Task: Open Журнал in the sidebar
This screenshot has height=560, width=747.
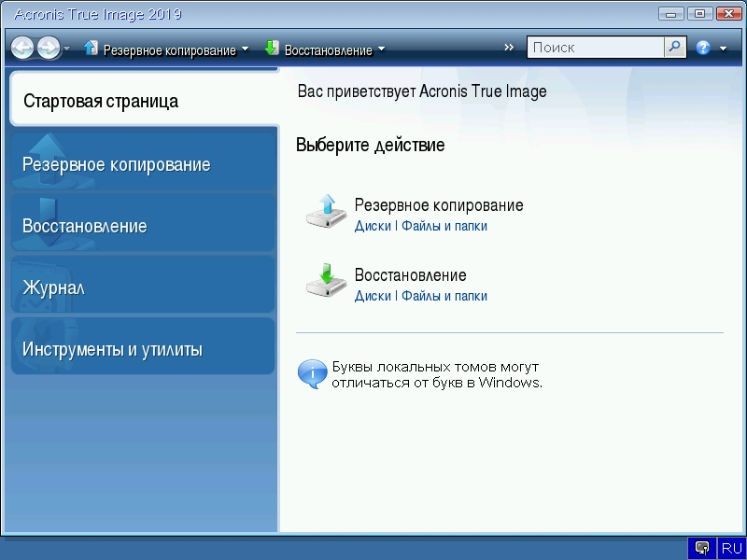Action: (143, 286)
